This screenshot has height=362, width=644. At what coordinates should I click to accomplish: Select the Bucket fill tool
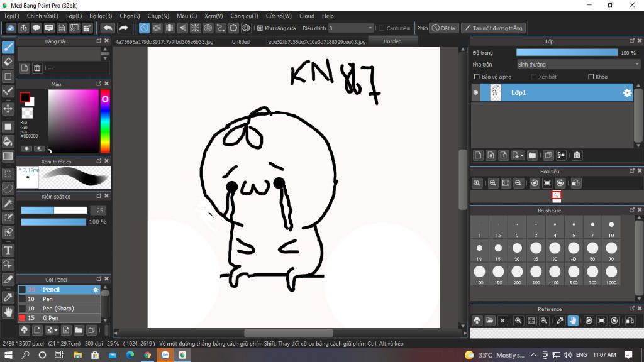tap(8, 141)
